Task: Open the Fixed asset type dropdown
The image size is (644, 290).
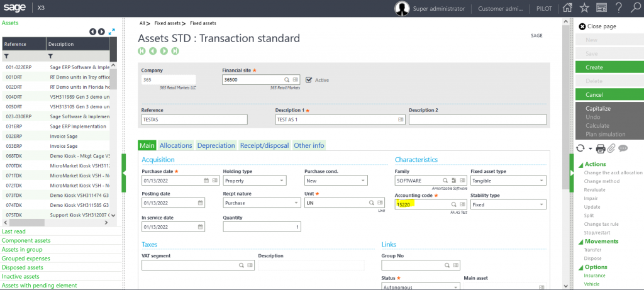Action: 508,181
